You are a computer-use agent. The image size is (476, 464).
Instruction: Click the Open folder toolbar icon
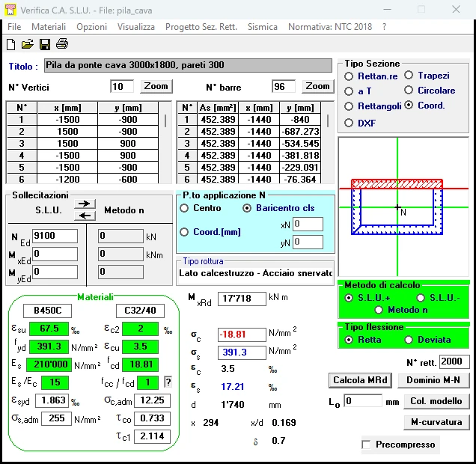pyautogui.click(x=28, y=44)
